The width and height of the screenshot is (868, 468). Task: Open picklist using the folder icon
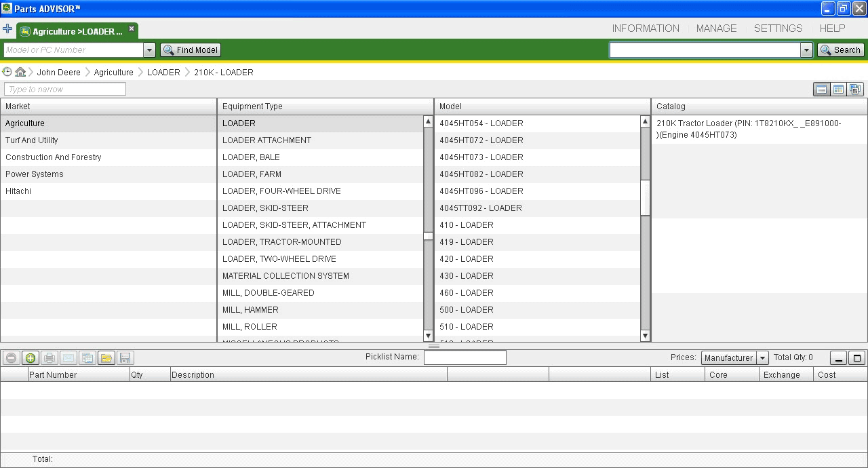pyautogui.click(x=106, y=358)
